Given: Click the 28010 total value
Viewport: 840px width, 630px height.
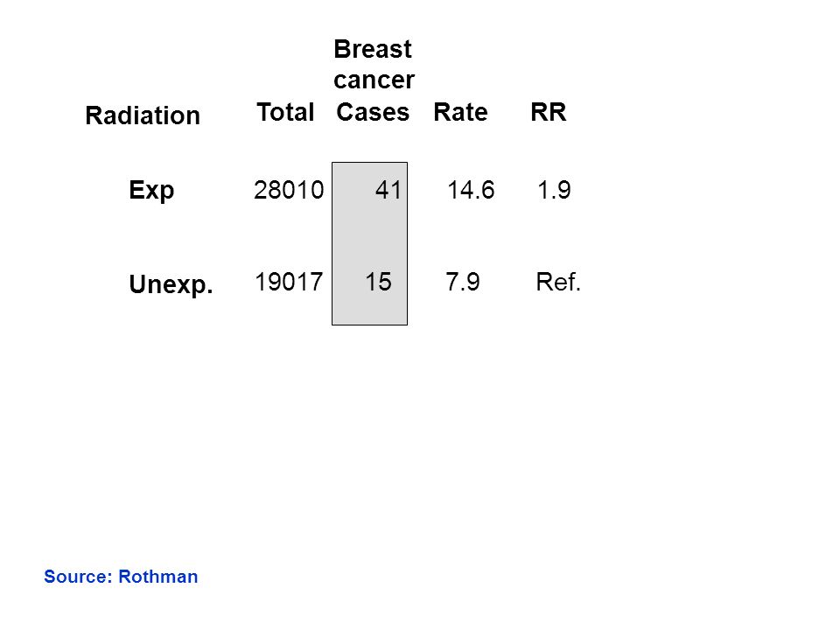Looking at the screenshot, I should (x=289, y=190).
